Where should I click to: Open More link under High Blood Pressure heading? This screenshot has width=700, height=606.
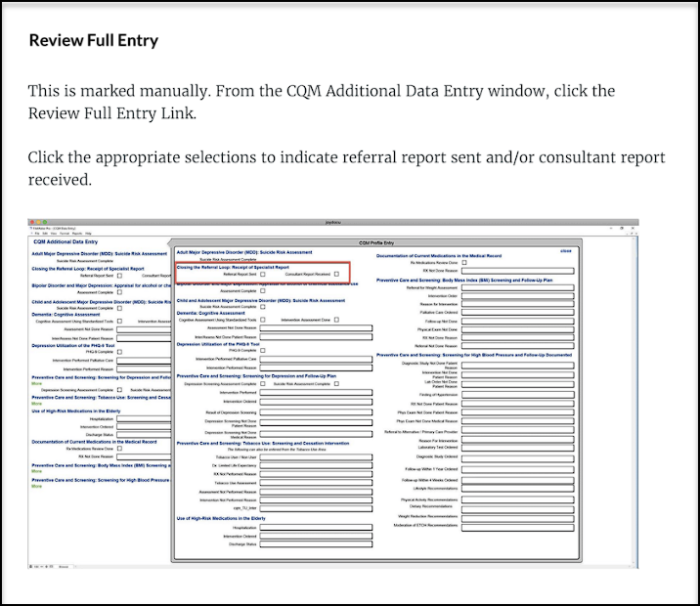point(36,487)
